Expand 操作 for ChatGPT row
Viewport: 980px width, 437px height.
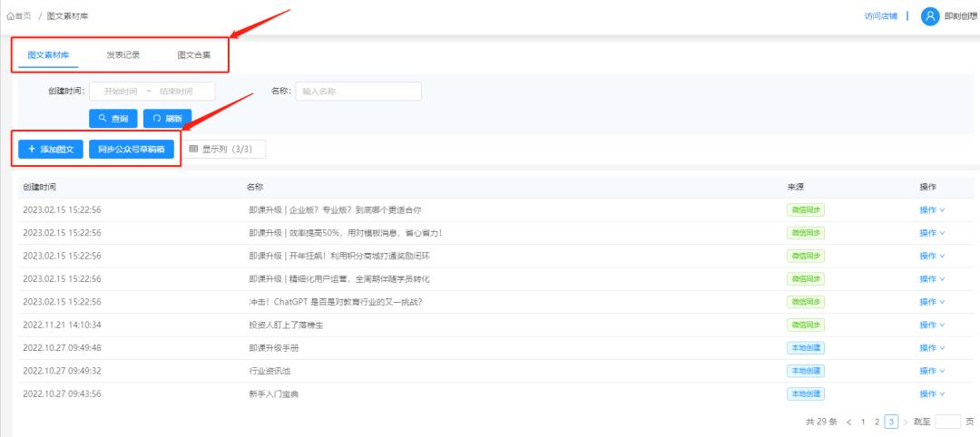coord(932,302)
